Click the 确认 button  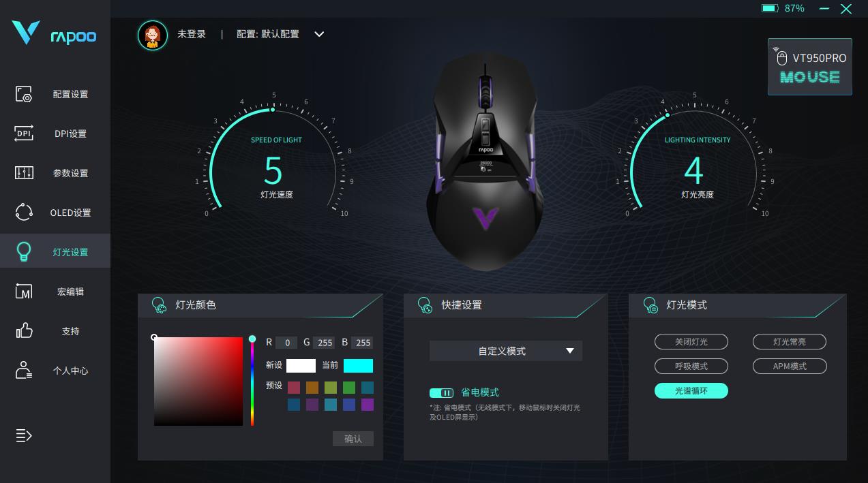tap(353, 439)
